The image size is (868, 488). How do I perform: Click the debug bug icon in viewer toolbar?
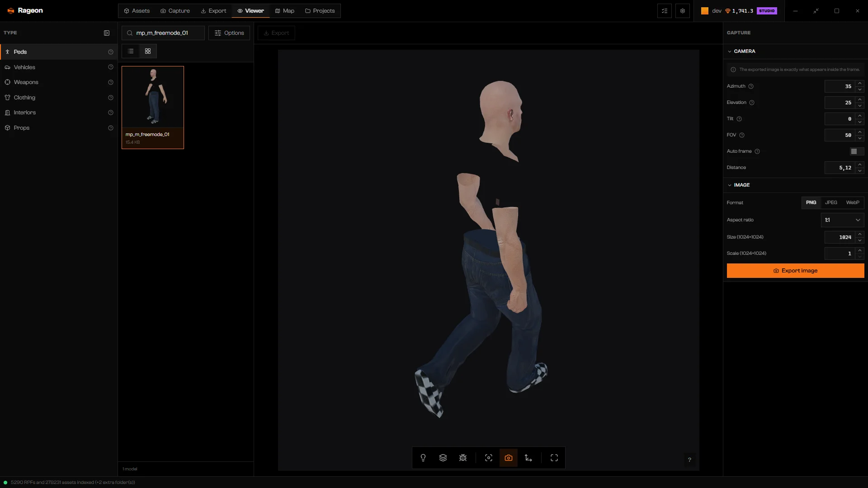[x=463, y=458]
